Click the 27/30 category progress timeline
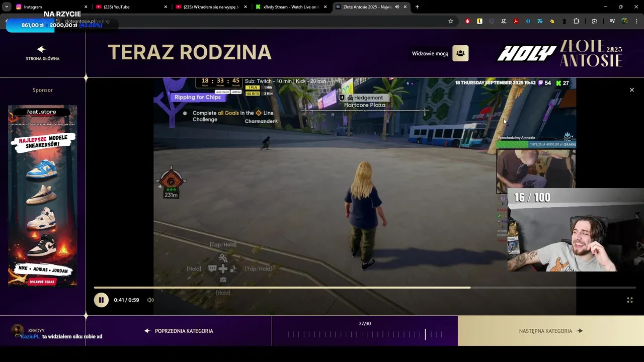The width and height of the screenshot is (644, 362). (365, 334)
